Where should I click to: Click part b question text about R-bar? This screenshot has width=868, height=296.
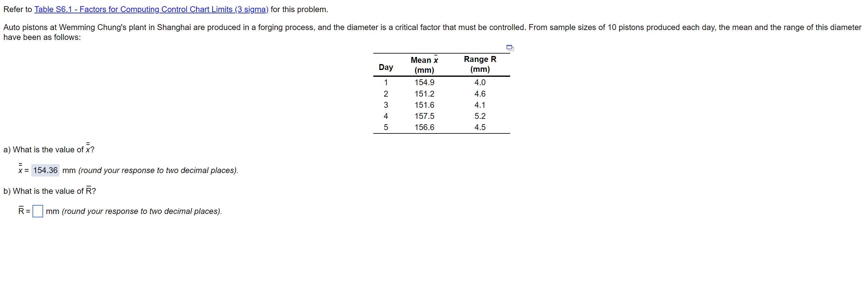(x=50, y=191)
